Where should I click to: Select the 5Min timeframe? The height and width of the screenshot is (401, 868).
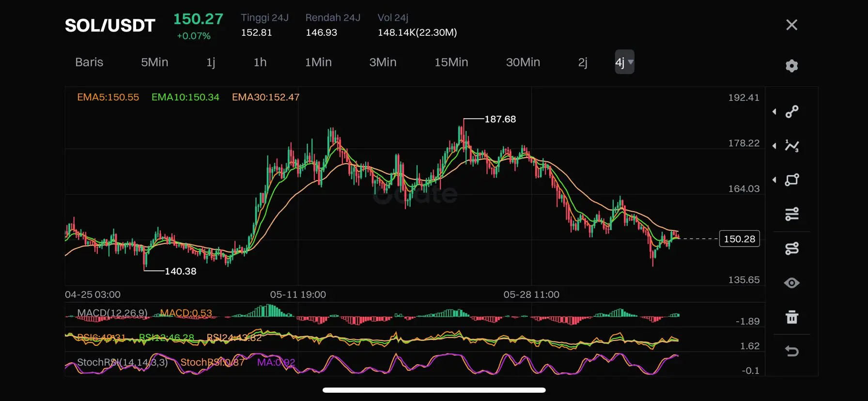[x=155, y=62]
